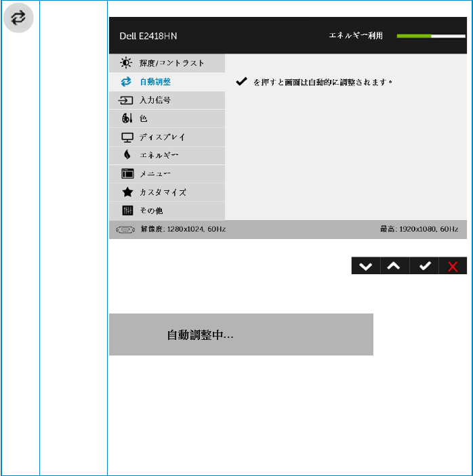
Task: Click the Auto Adjust icon in the left column
Action: point(18,18)
